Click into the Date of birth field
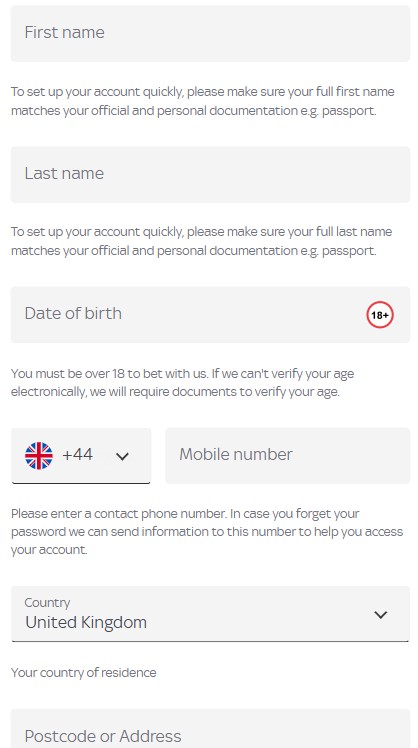The width and height of the screenshot is (418, 748). (210, 315)
